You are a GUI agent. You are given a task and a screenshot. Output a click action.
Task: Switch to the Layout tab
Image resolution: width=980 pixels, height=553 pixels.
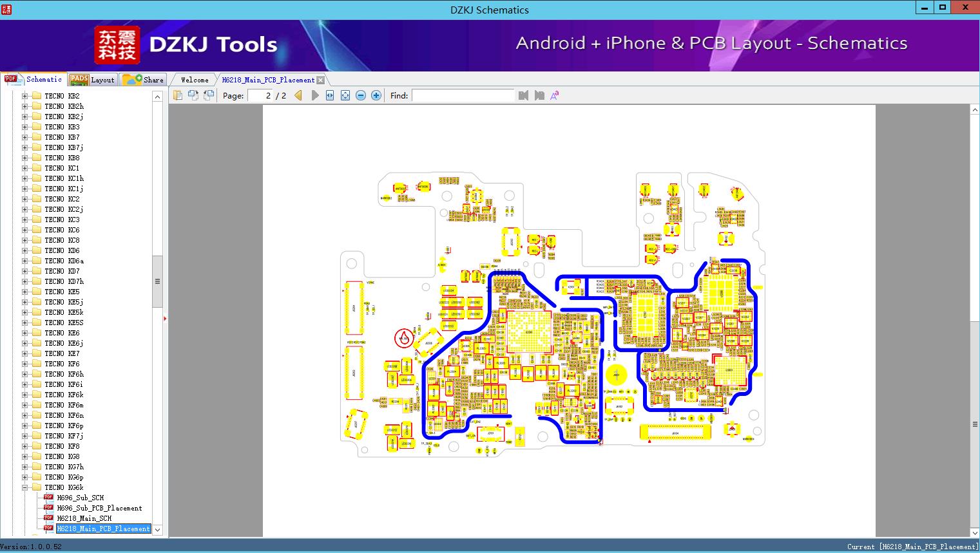click(92, 80)
